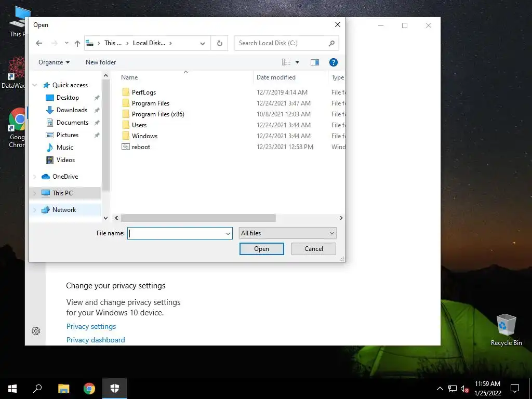532x399 pixels.
Task: Sort by the Type column header
Action: 338,77
